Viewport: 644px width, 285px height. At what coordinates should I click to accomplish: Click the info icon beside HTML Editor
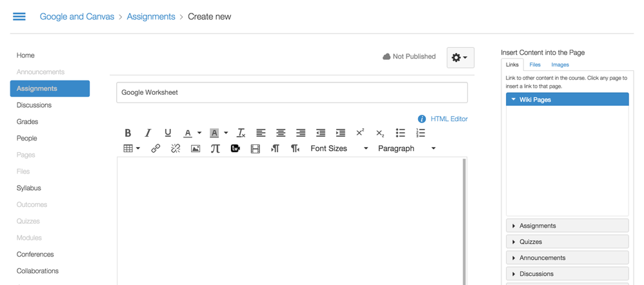[422, 119]
